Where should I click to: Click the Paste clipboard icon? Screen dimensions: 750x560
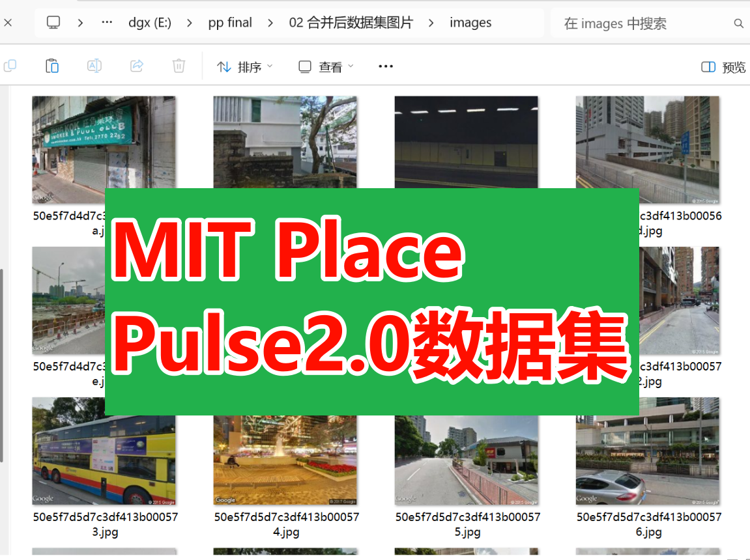click(52, 66)
